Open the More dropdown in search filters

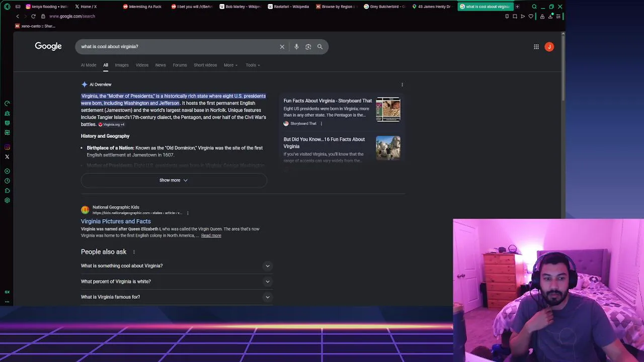click(230, 65)
